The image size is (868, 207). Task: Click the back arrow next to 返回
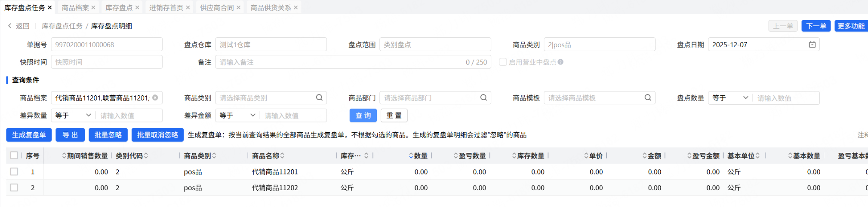click(10, 26)
